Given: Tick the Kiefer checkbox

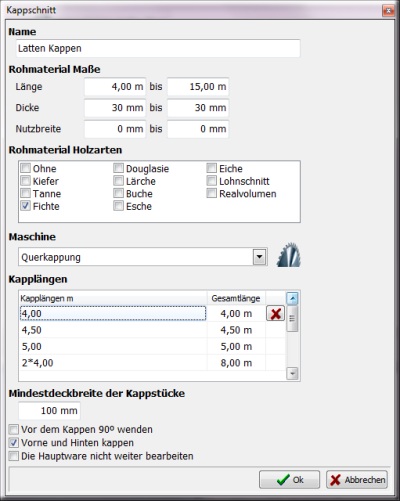Looking at the screenshot, I should 26,181.
